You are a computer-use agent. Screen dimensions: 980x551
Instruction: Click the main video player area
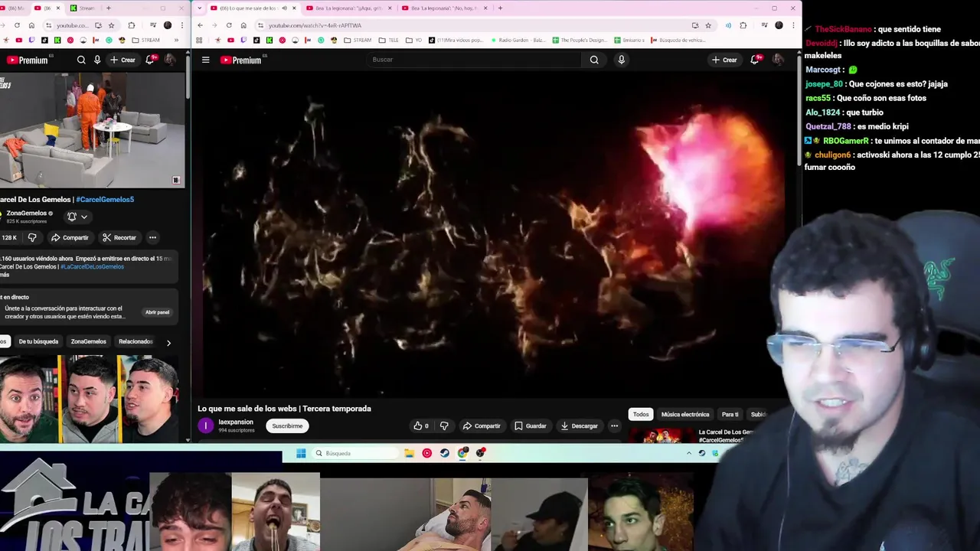(x=494, y=235)
